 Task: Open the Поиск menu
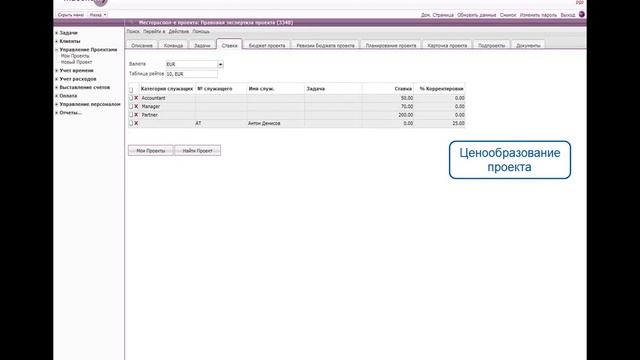[133, 31]
